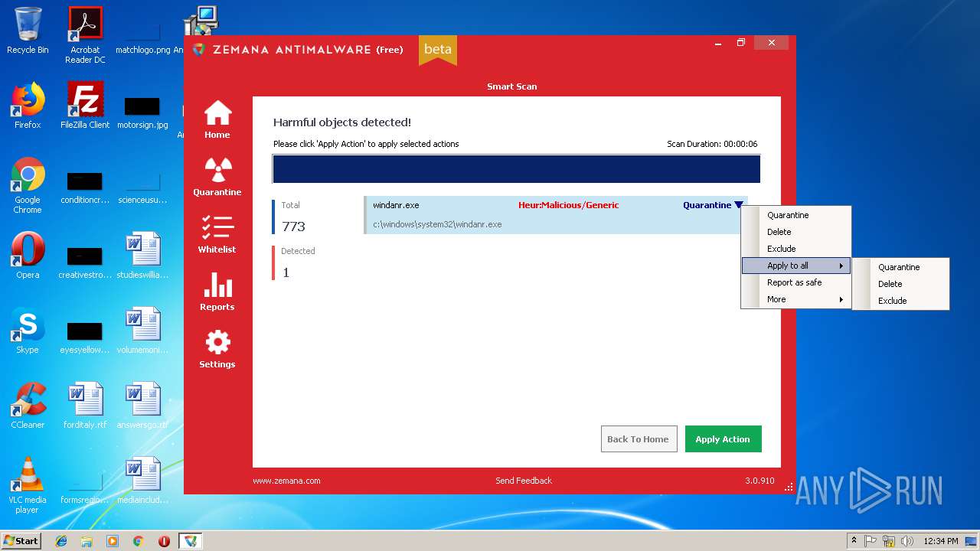This screenshot has width=980, height=551.
Task: Open the Reports section in sidebar
Action: coord(217,292)
